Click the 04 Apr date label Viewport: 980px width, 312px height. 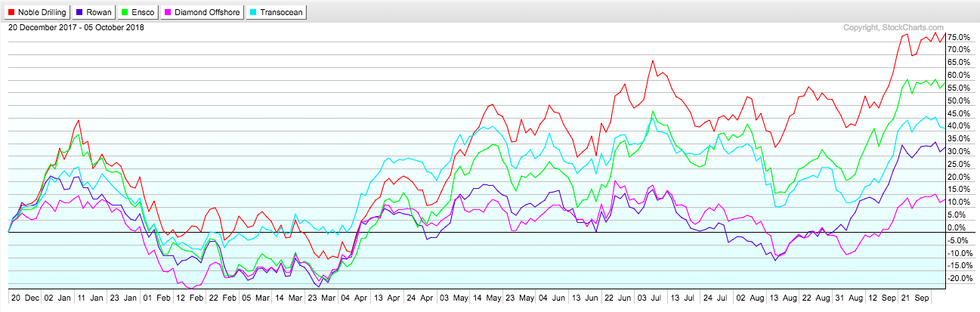pyautogui.click(x=354, y=298)
